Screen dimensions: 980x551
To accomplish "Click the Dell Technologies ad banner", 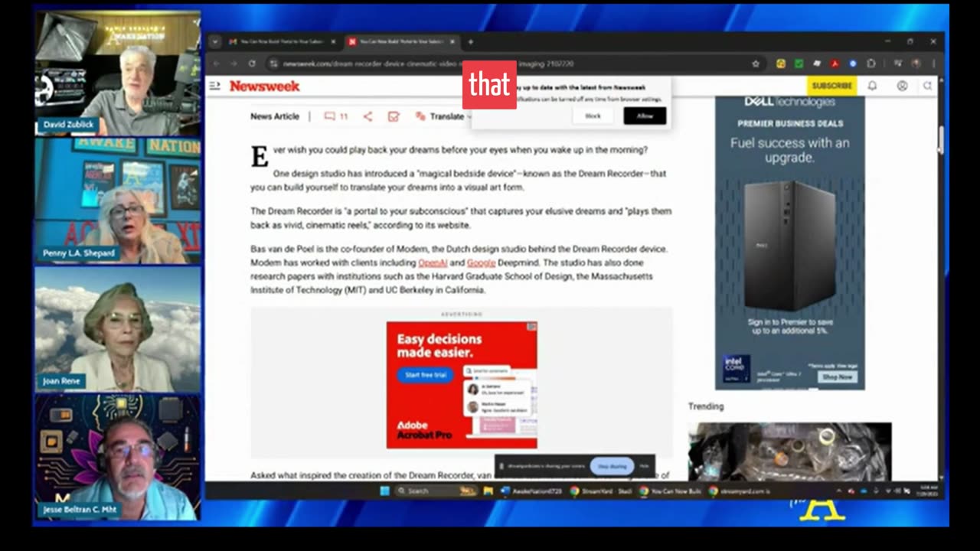I will coord(790,242).
